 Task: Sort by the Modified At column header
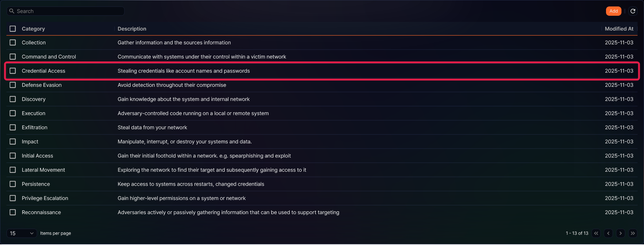point(619,29)
